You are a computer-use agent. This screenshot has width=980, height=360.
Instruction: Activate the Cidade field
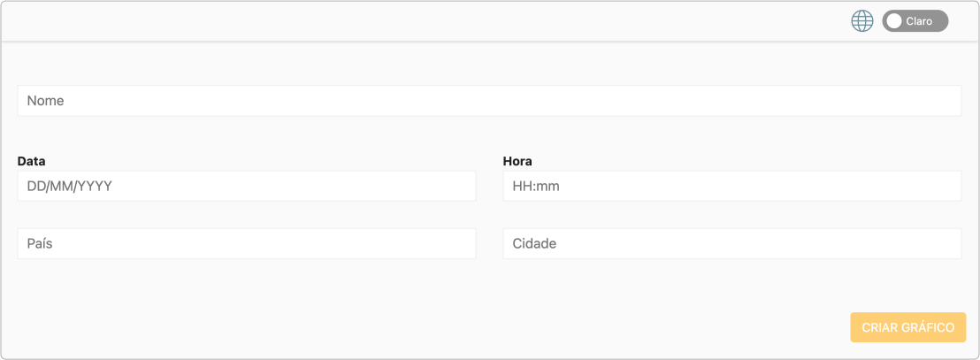[x=731, y=243]
